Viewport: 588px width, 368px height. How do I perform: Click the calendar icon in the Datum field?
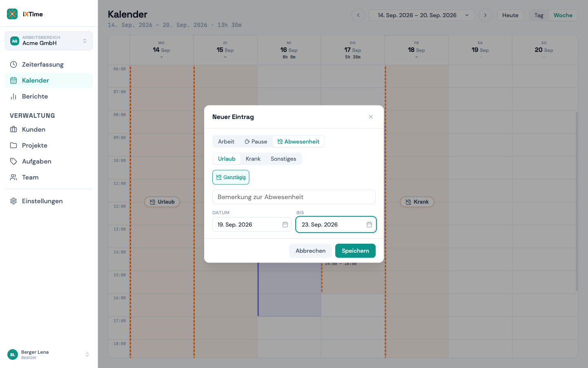[285, 224]
